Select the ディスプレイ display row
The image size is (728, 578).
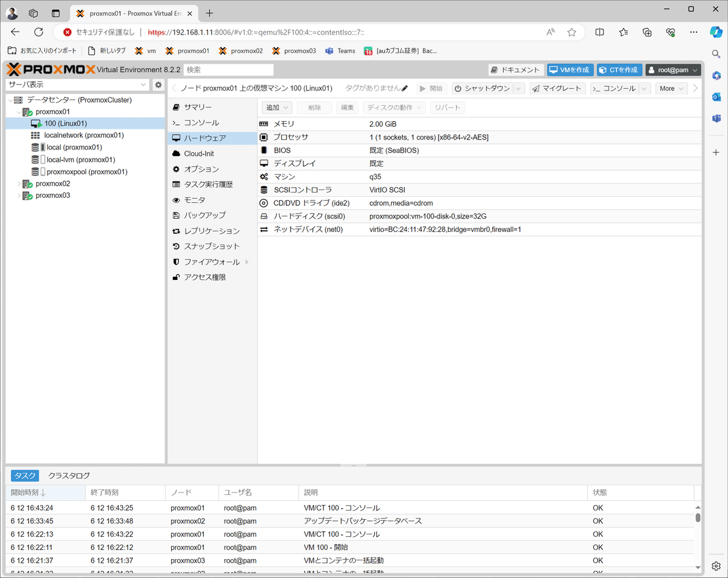click(479, 163)
